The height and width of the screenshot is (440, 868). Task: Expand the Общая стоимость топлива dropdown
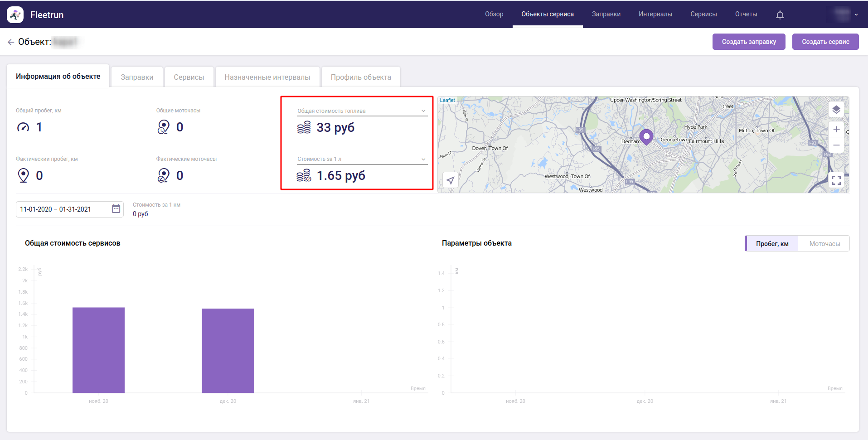(x=423, y=111)
